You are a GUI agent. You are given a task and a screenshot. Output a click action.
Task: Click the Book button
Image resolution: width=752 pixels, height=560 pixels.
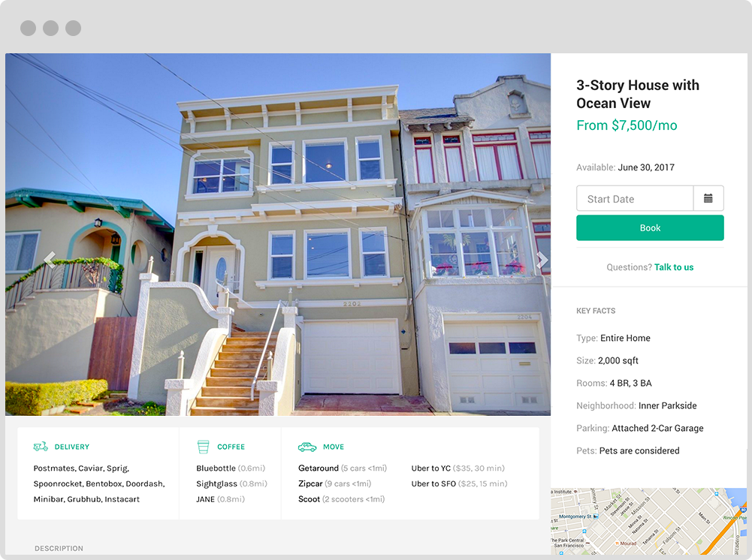tap(650, 228)
